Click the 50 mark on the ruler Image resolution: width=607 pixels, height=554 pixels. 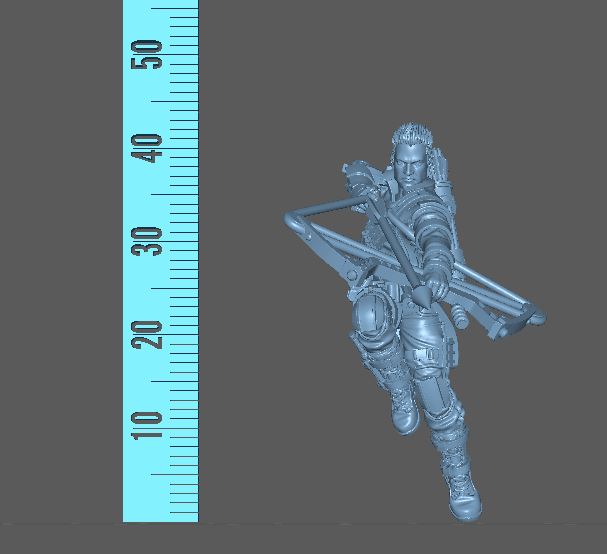coord(151,54)
